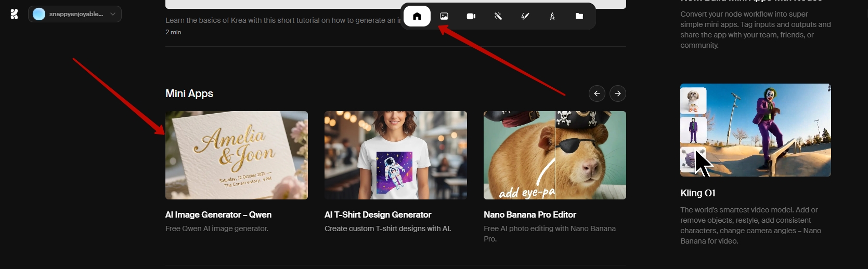Click the AI T-Shirt Design Generator title
This screenshot has height=269, width=868.
click(378, 214)
